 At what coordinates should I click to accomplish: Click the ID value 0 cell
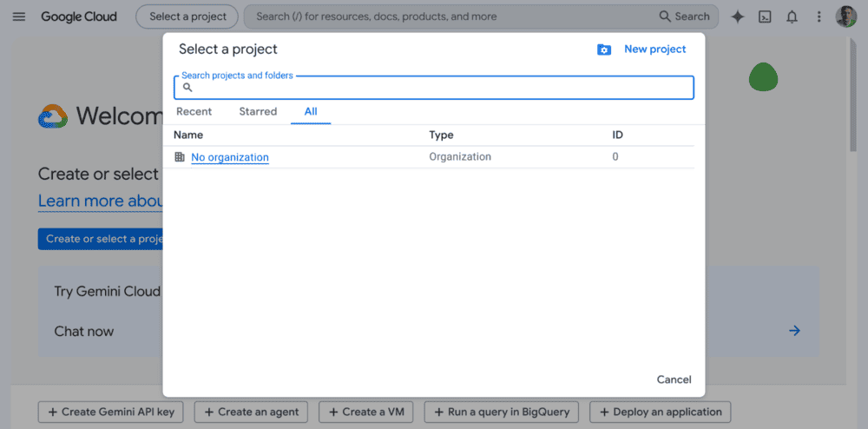615,156
